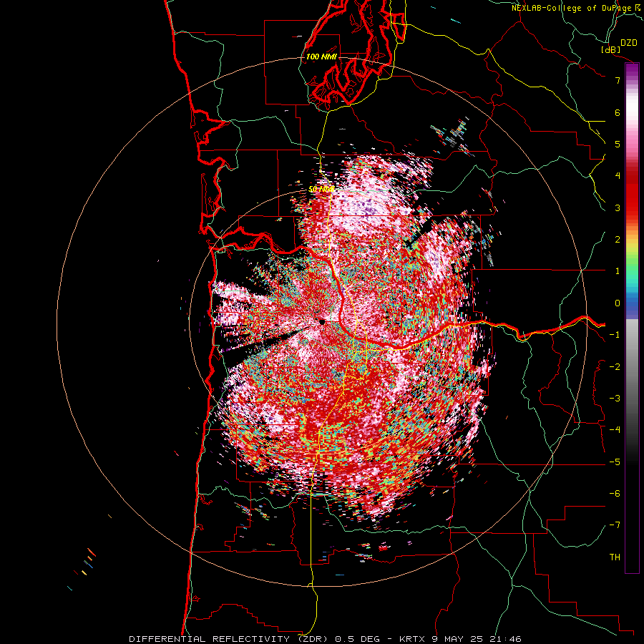Click the vertical ZDR color scale bar
644x644 pixels.
pos(632,318)
